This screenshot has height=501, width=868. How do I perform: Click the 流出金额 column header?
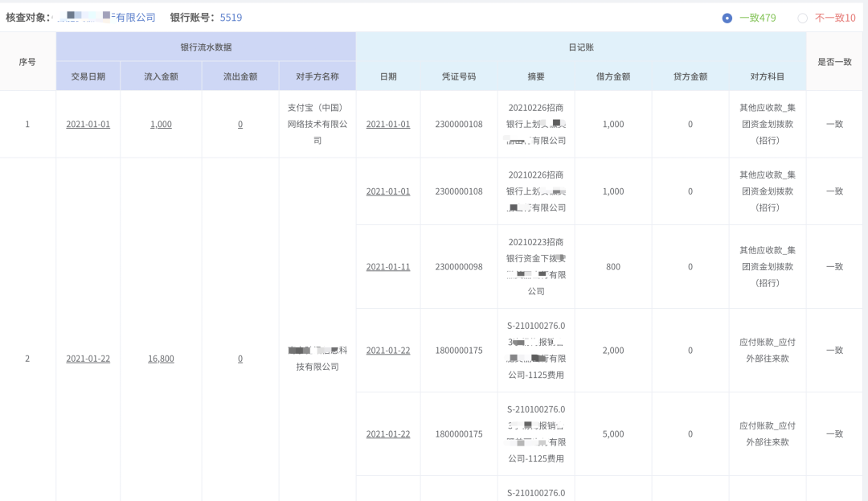coord(240,76)
